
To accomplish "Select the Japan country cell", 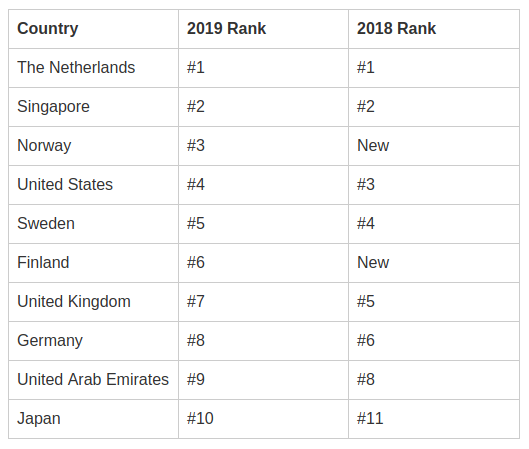I will pos(93,419).
